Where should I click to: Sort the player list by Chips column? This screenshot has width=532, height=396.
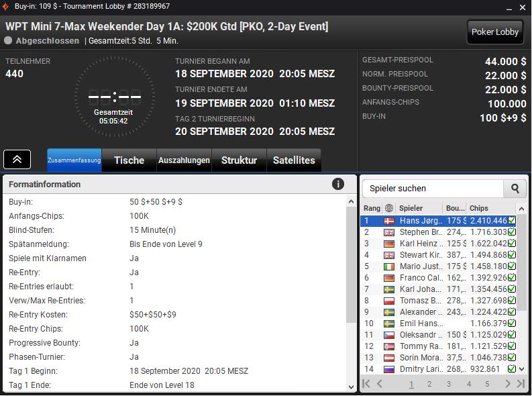pos(488,208)
